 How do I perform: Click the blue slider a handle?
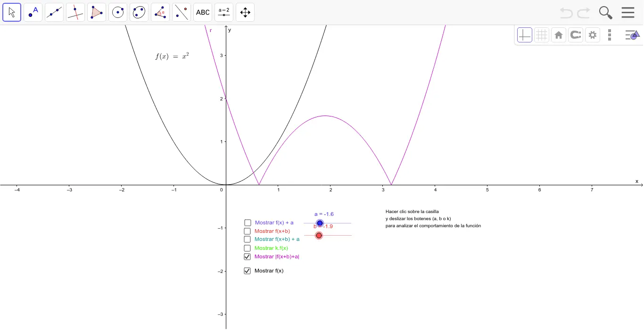pyautogui.click(x=320, y=223)
